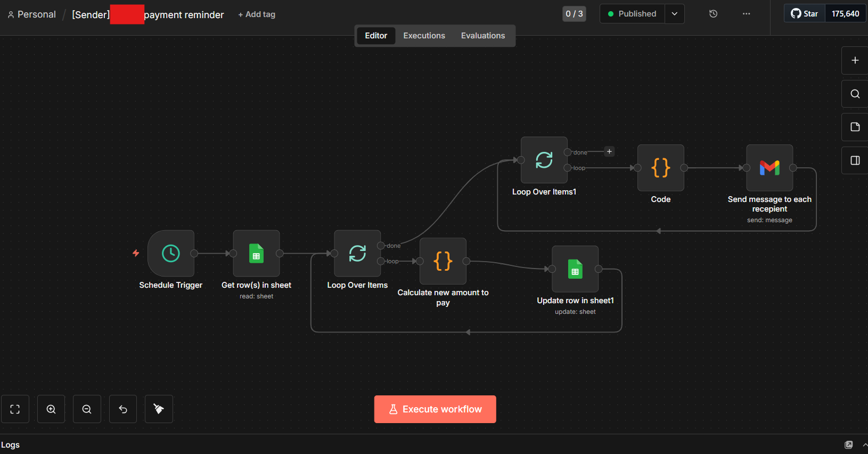The image size is (868, 454).
Task: Open the Calculate new amount to pay node
Action: pyautogui.click(x=443, y=261)
